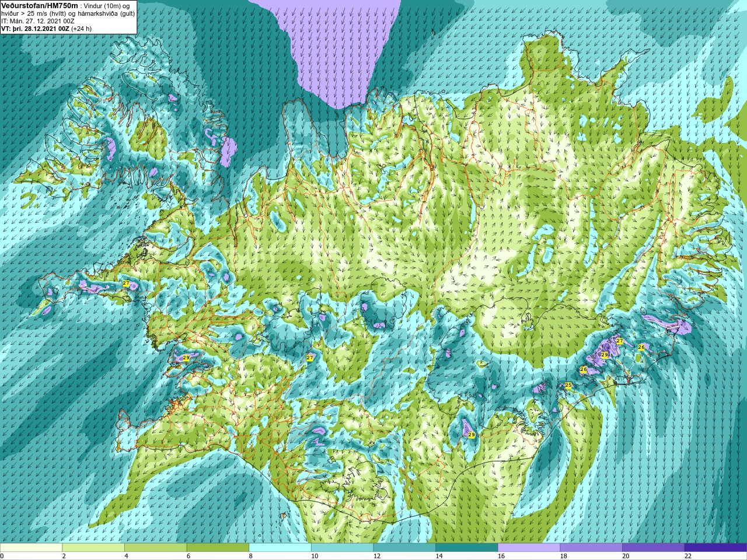The height and width of the screenshot is (560, 747).
Task: Click the 'VT: þri. 28.12.2021 00Z (+24 h)' line
Action: coord(46,29)
